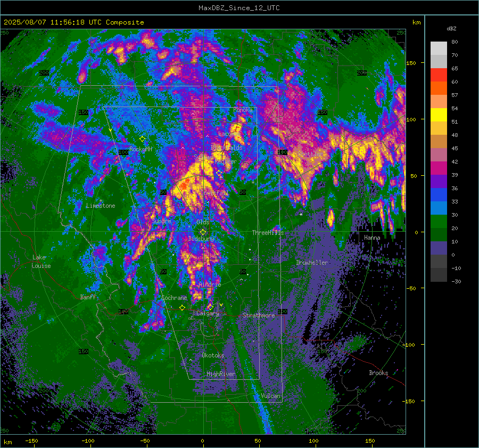The height and width of the screenshot is (448, 479).
Task: Click the 2025/08/07 11:56:18 UTC Composite timestamp
Action: [x=73, y=22]
